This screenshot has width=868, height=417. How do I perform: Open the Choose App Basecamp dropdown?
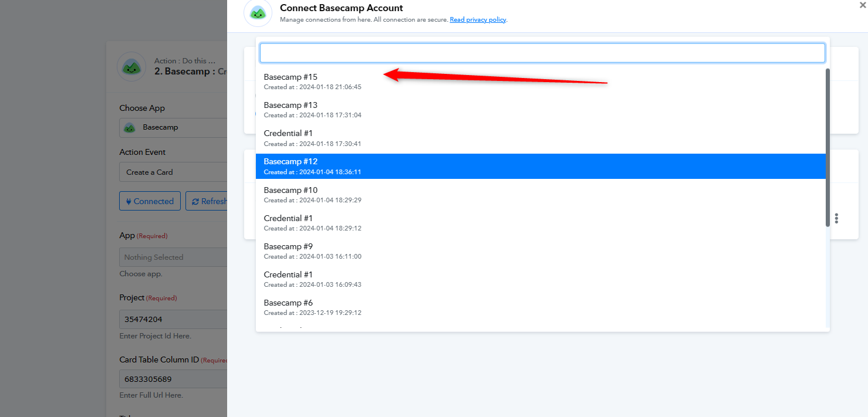click(x=173, y=127)
